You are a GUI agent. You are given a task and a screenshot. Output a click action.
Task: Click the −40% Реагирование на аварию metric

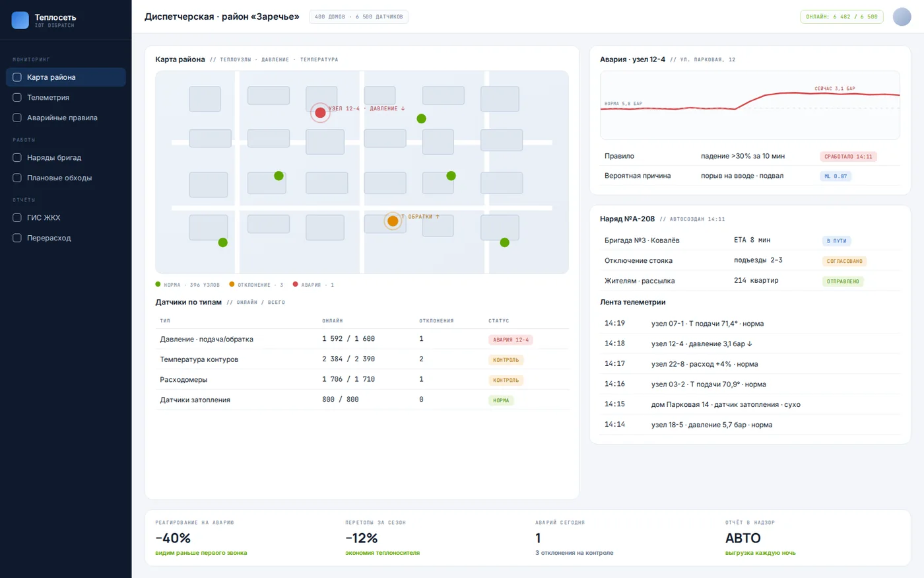[x=173, y=538]
